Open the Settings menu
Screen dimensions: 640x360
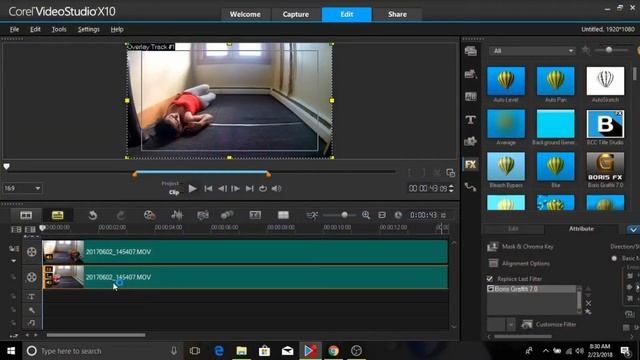tap(89, 29)
